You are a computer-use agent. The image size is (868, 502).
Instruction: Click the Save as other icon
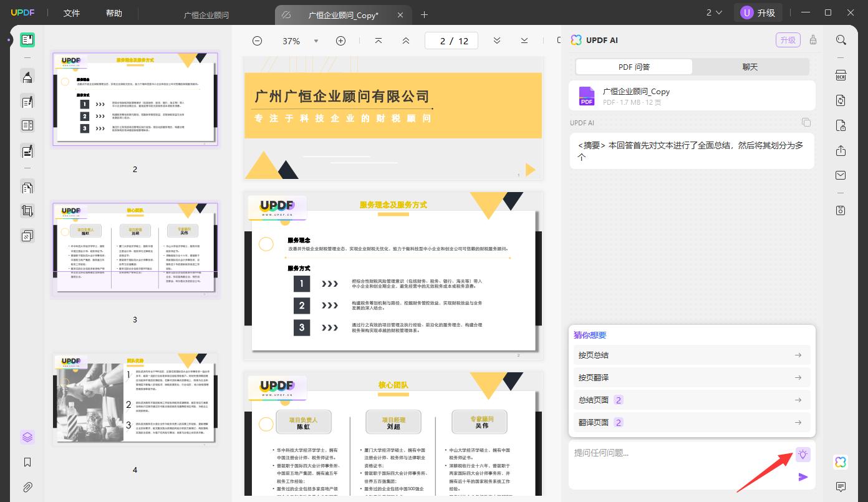click(841, 210)
